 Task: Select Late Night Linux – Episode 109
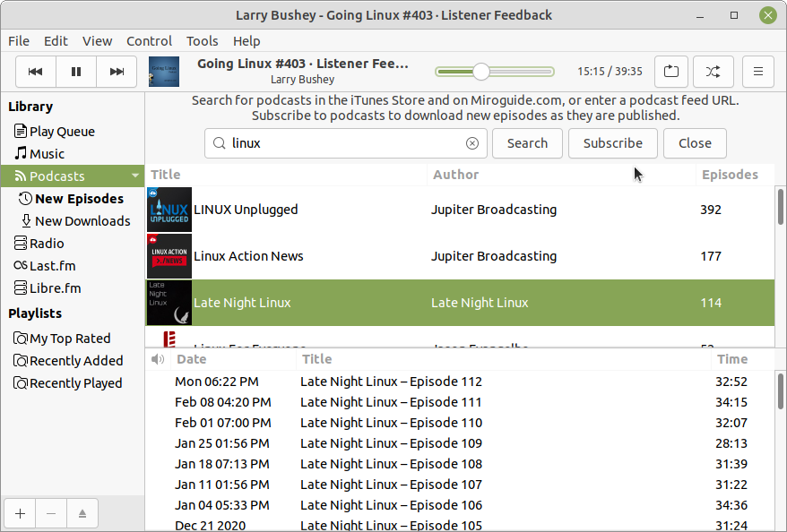[x=460, y=443]
